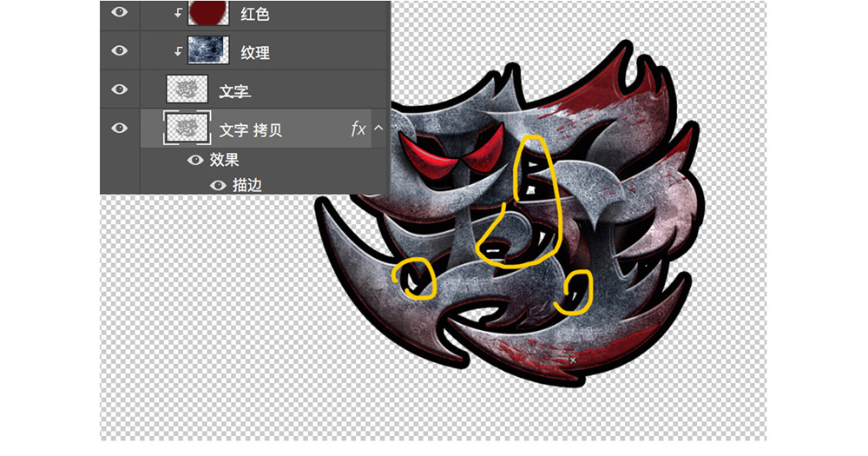Select the 纹理 layer thumbnail

[x=208, y=50]
